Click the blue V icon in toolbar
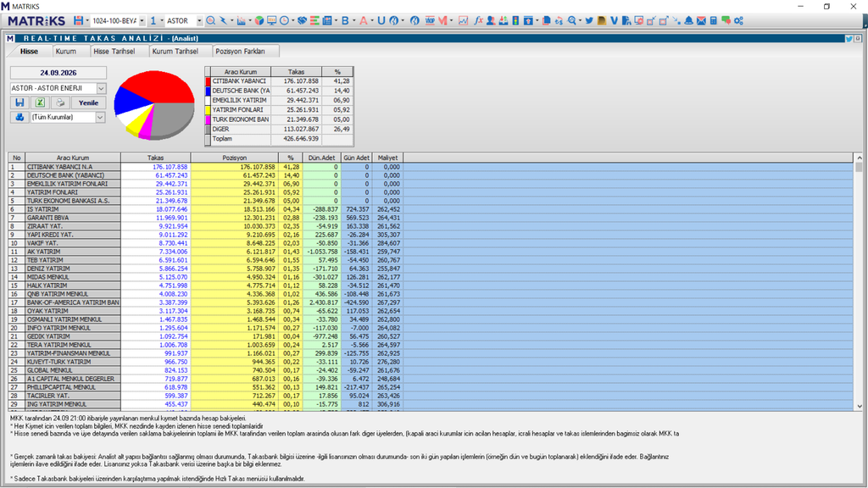Viewport: 868px width, 488px height. [x=614, y=20]
